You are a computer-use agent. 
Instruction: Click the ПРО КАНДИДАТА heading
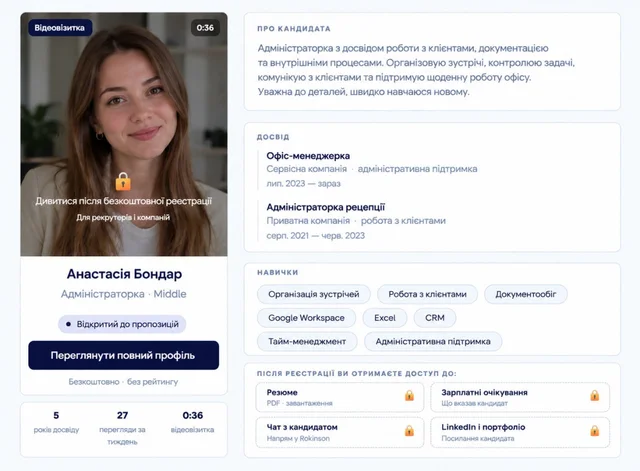coord(294,29)
